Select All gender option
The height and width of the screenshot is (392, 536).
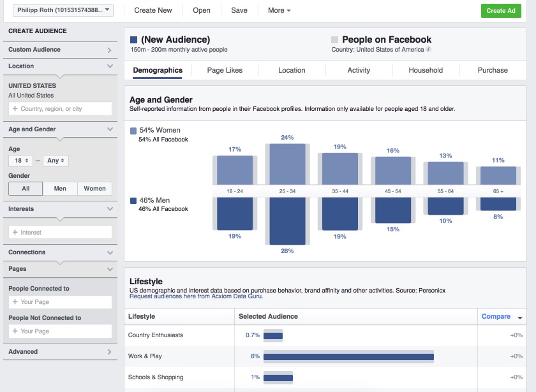[x=26, y=189]
